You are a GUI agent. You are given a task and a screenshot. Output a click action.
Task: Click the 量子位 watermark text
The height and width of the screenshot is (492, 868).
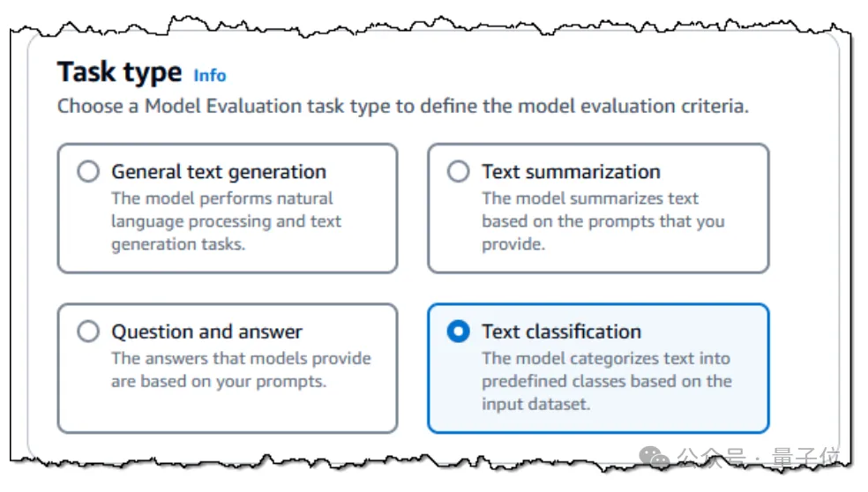tap(806, 458)
